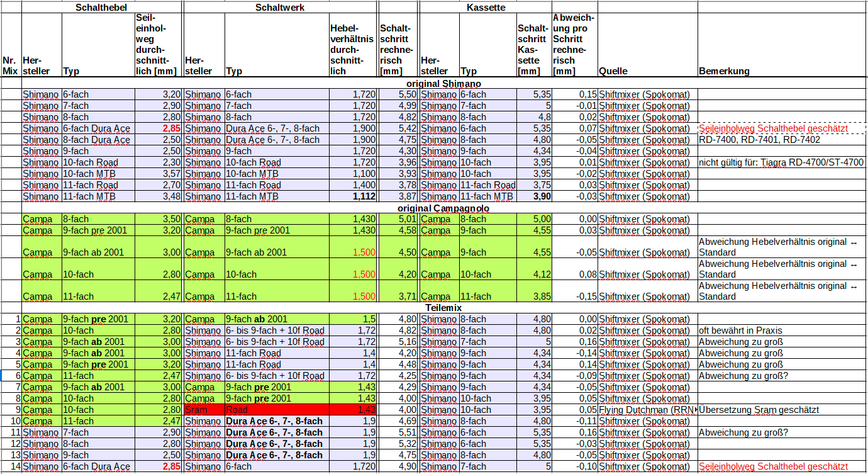The image size is (868, 474).
Task: Select the Schalthebel group header cell
Action: coord(102,7)
